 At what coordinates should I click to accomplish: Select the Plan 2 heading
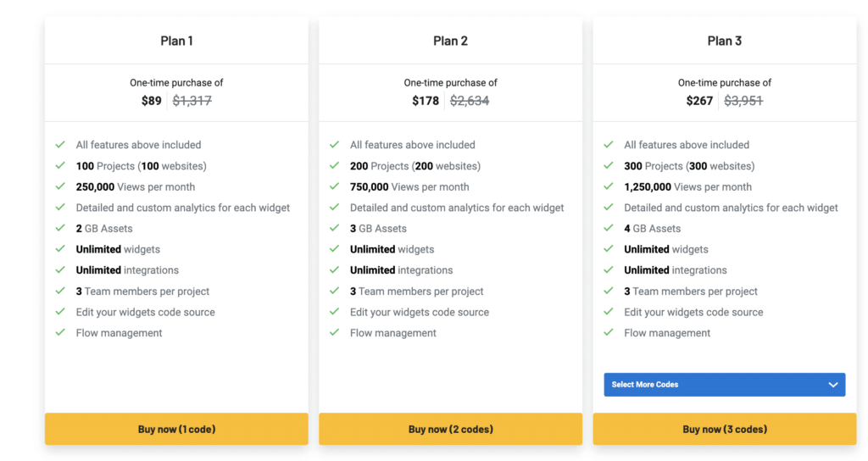[x=450, y=41]
